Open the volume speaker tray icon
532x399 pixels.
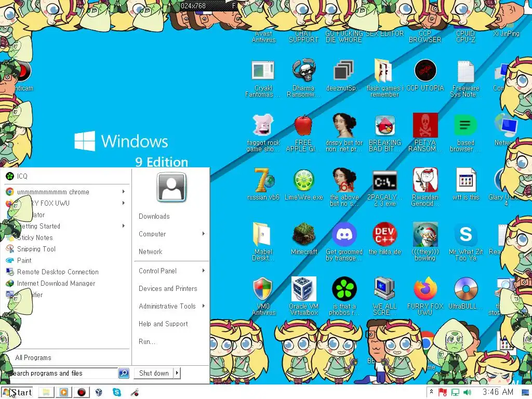click(x=467, y=392)
